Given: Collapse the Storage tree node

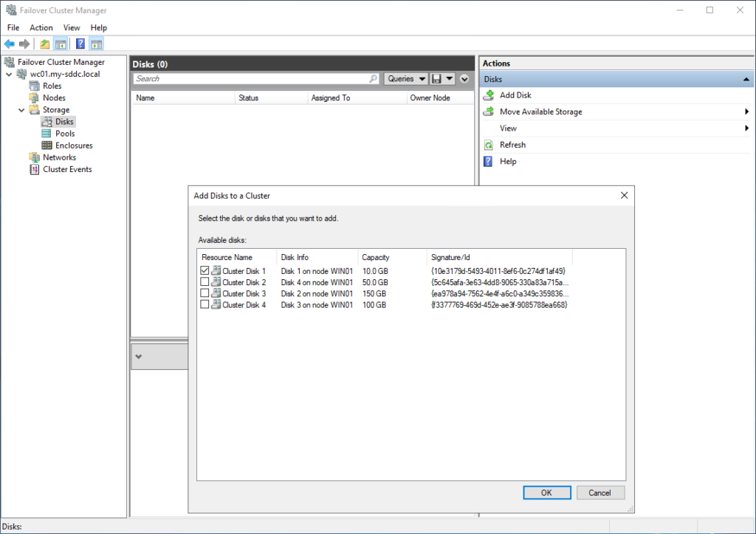Looking at the screenshot, I should [x=21, y=110].
